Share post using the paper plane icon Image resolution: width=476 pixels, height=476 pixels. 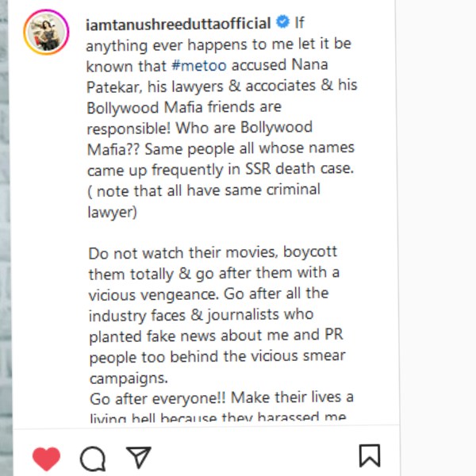point(139,457)
